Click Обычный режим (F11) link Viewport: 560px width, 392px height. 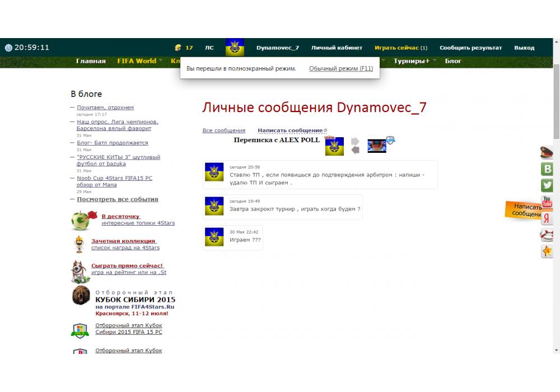pyautogui.click(x=340, y=68)
